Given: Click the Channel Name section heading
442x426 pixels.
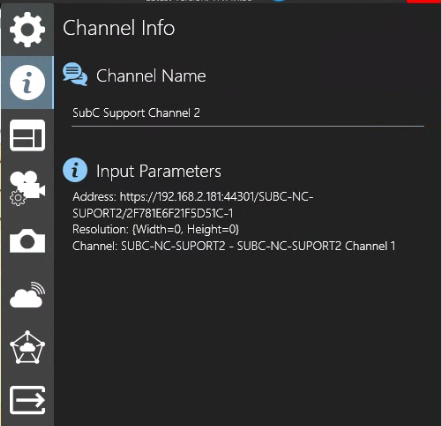Looking at the screenshot, I should coord(151,76).
